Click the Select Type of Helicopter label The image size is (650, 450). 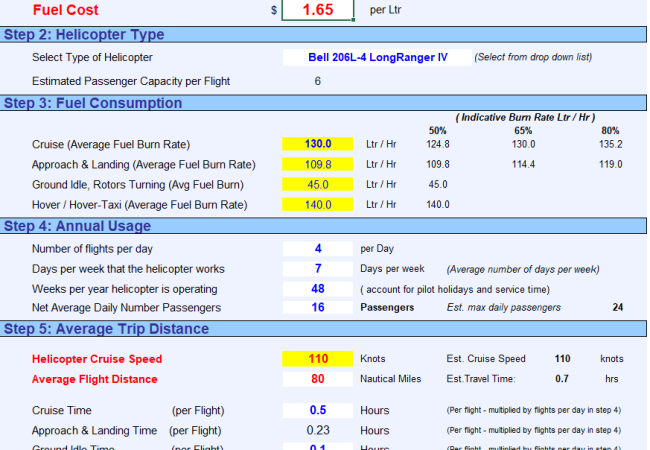(92, 58)
